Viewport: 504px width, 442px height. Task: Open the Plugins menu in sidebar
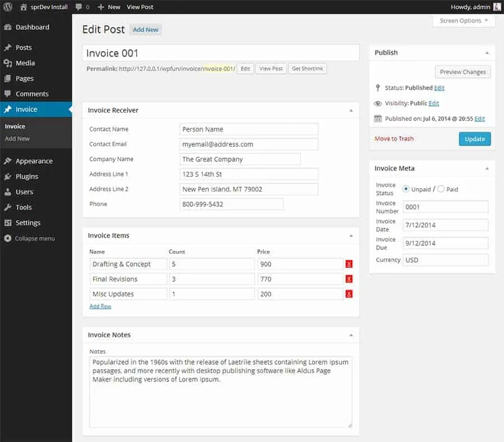[27, 176]
